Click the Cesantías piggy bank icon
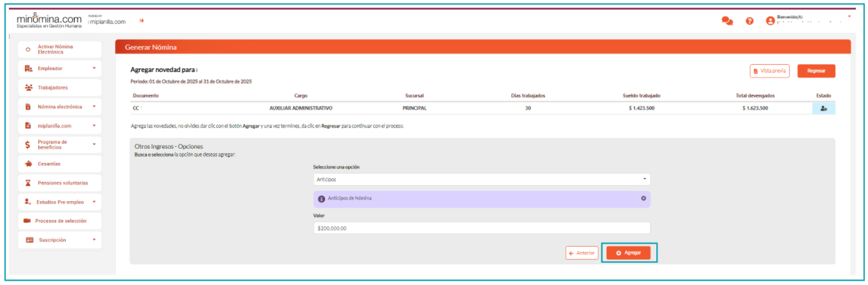 [28, 163]
